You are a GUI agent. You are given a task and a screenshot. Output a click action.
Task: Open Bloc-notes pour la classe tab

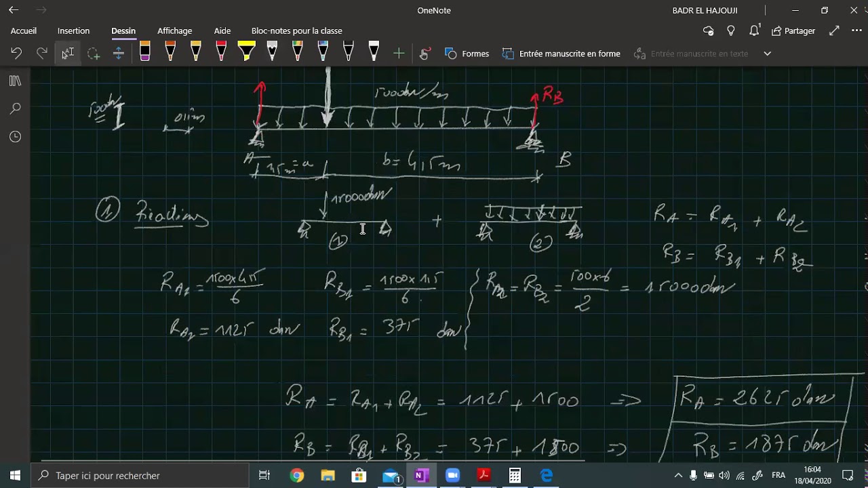(x=297, y=30)
